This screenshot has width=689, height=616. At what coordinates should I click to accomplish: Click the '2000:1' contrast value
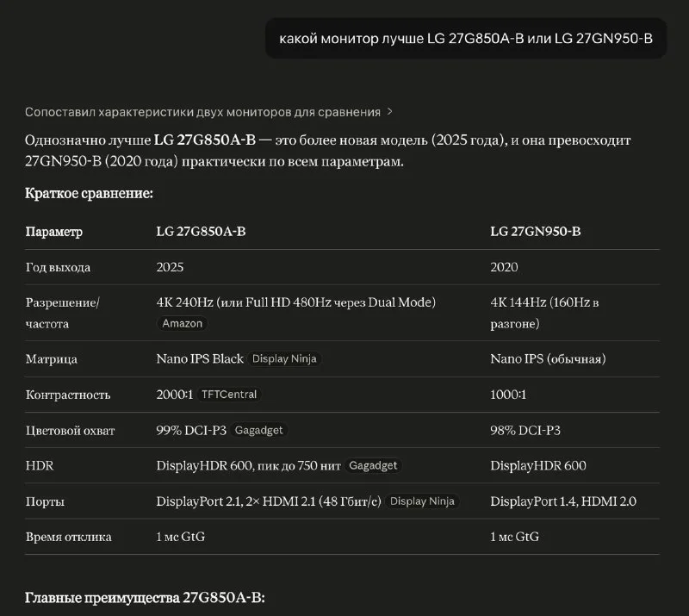175,395
